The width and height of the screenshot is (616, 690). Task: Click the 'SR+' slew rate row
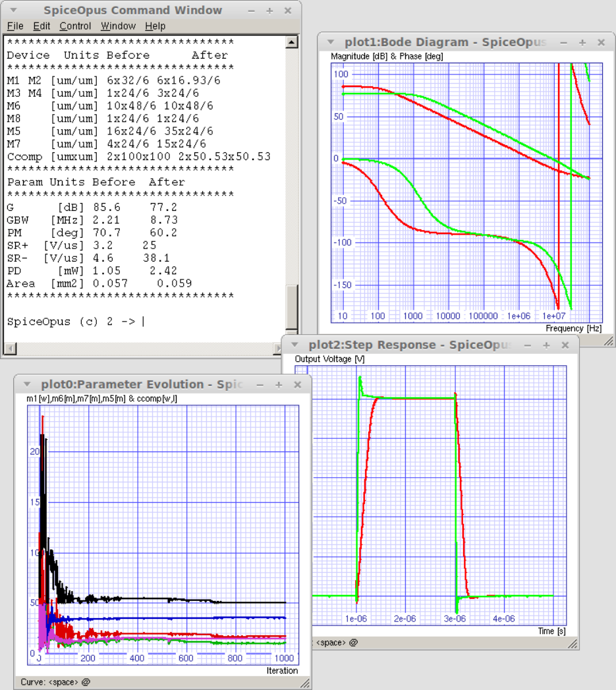coord(82,246)
